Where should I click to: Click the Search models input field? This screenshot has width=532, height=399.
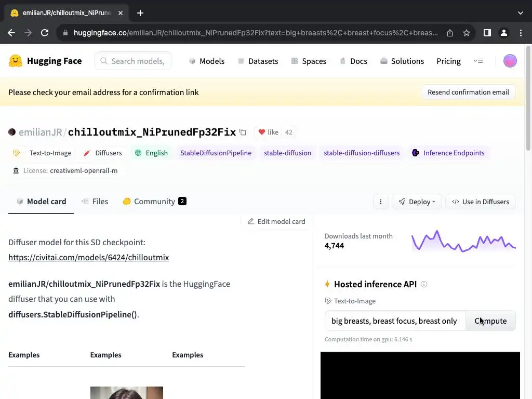click(x=133, y=61)
